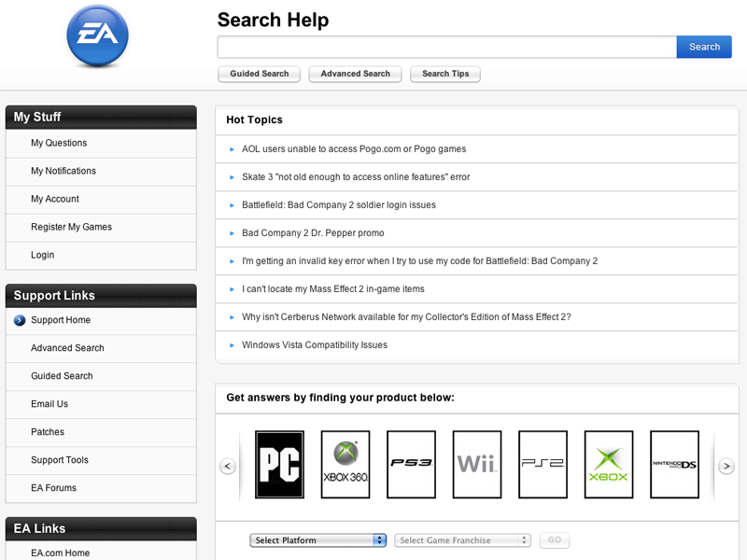The image size is (747, 560).
Task: Open Skate 3 not old enough error topic
Action: (356, 177)
